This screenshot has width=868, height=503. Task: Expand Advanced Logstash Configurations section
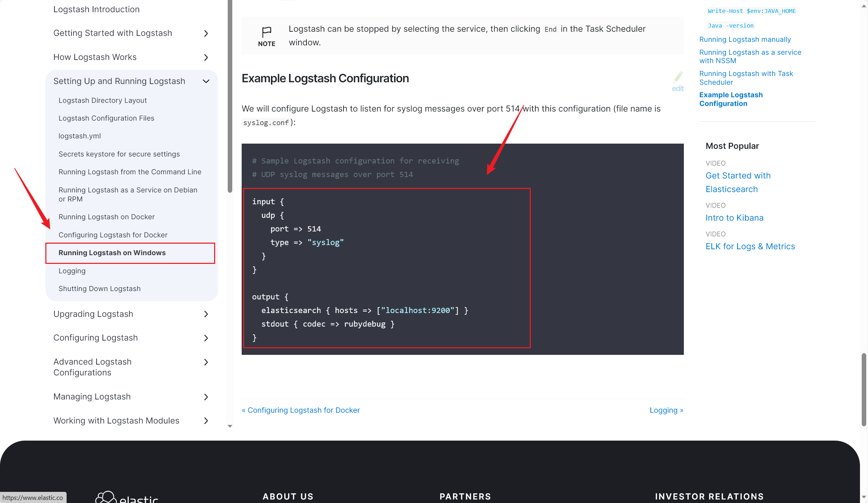tap(206, 362)
